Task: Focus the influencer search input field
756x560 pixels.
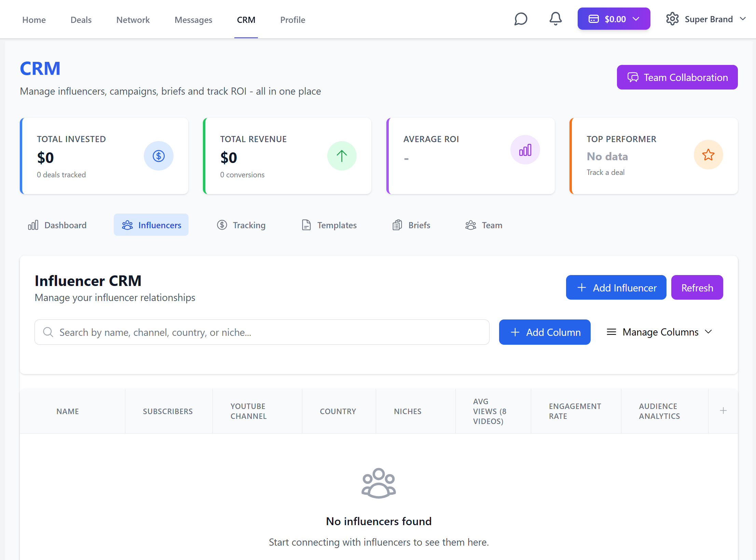Action: tap(262, 332)
